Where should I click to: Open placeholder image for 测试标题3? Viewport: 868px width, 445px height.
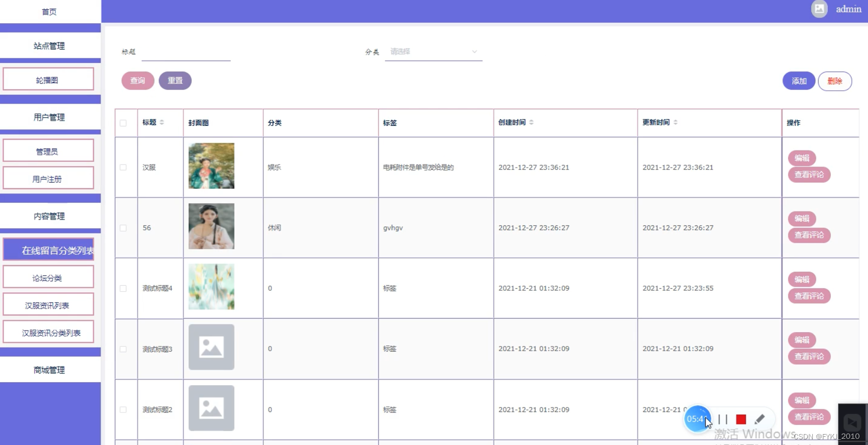[x=211, y=347]
